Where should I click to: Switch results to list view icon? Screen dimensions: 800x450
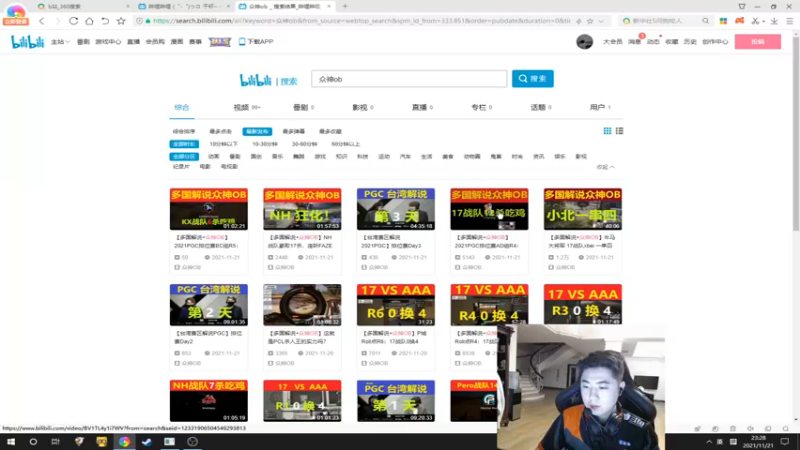click(619, 131)
